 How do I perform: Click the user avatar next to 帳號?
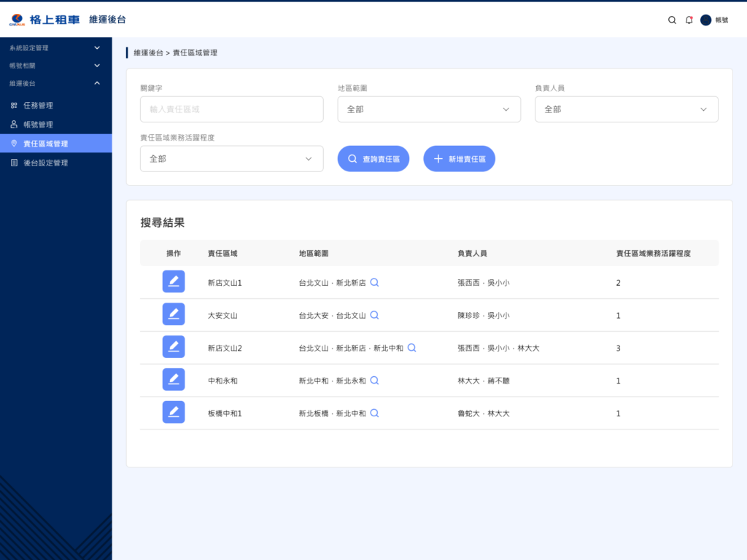[x=705, y=20]
